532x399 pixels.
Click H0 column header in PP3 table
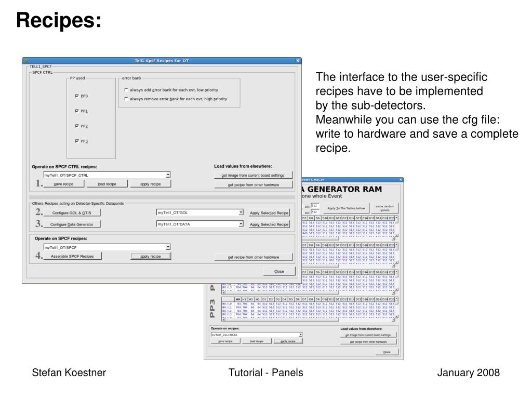tap(238, 299)
